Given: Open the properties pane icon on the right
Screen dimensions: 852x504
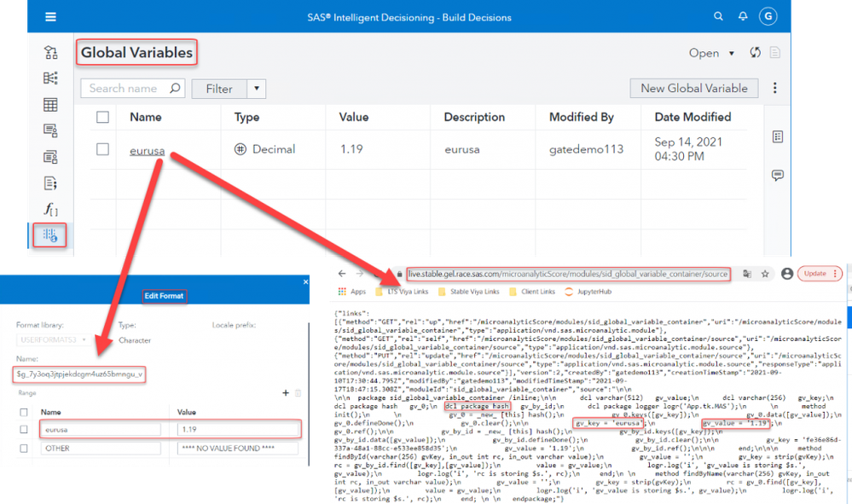Looking at the screenshot, I should click(778, 136).
